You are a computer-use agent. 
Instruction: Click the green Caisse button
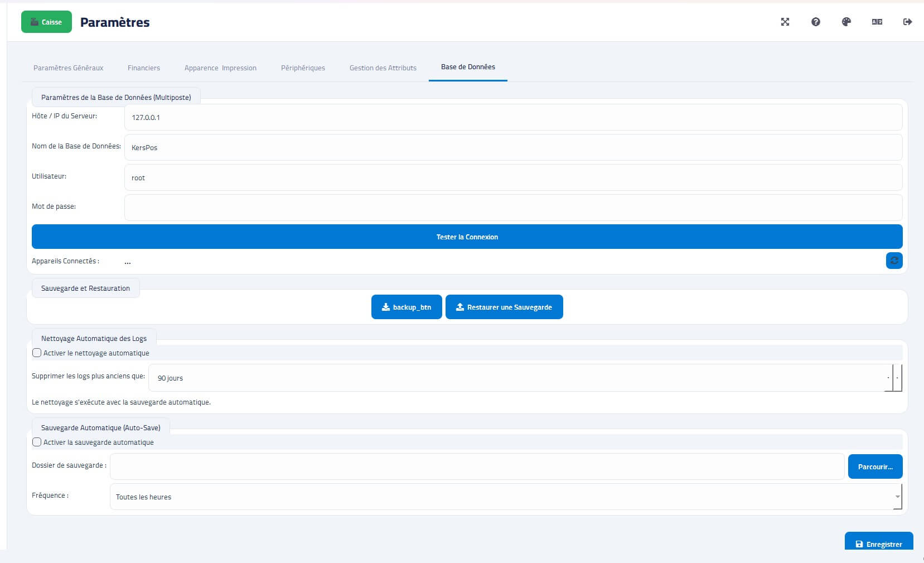tap(46, 22)
